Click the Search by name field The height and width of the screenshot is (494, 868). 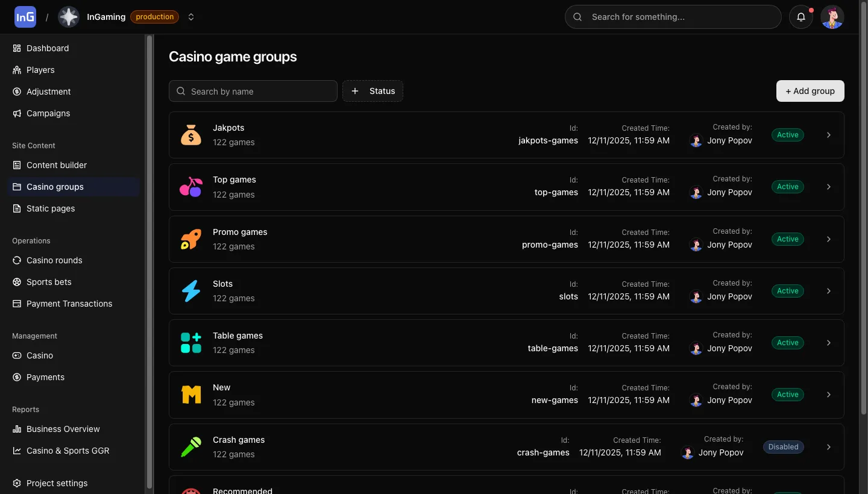tap(253, 91)
